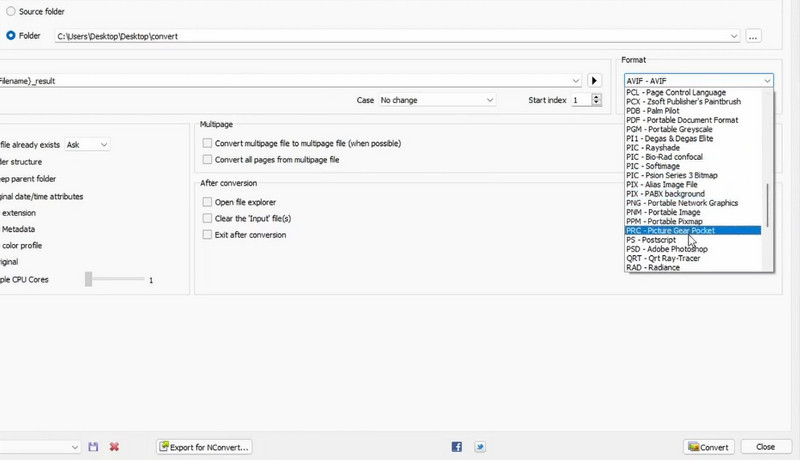The height and width of the screenshot is (460, 800).
Task: Enable Open file explorer after conversion
Action: tap(207, 202)
